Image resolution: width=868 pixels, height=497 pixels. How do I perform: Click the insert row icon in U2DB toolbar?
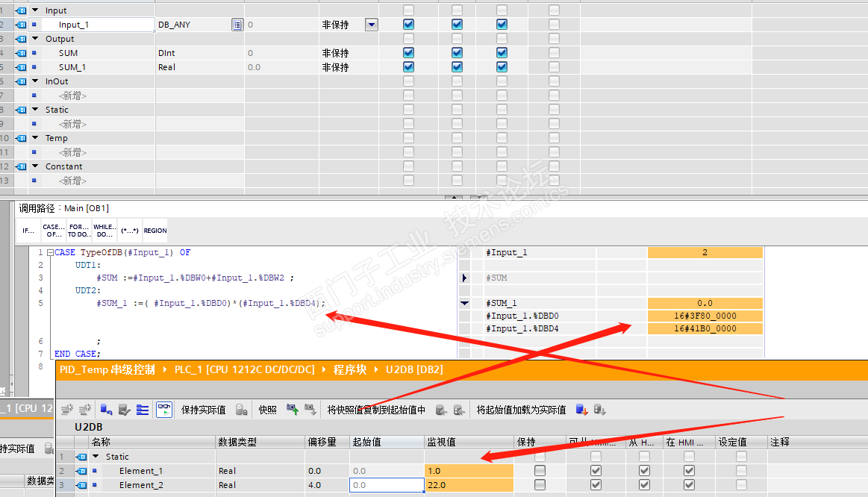click(67, 410)
